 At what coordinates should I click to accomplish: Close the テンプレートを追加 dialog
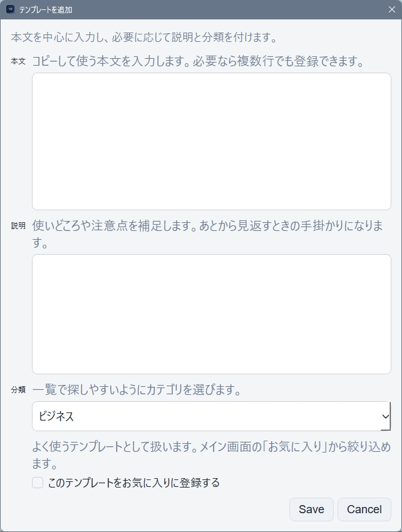coord(392,9)
